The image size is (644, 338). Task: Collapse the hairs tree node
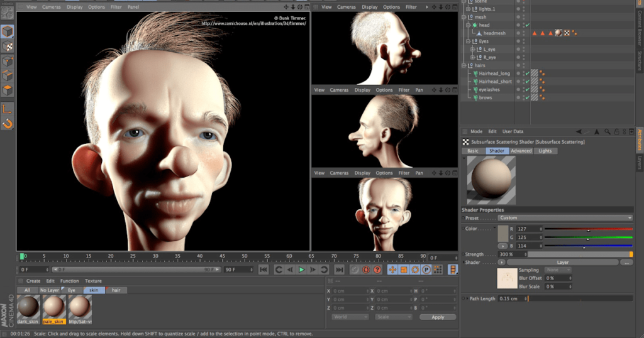click(x=464, y=65)
